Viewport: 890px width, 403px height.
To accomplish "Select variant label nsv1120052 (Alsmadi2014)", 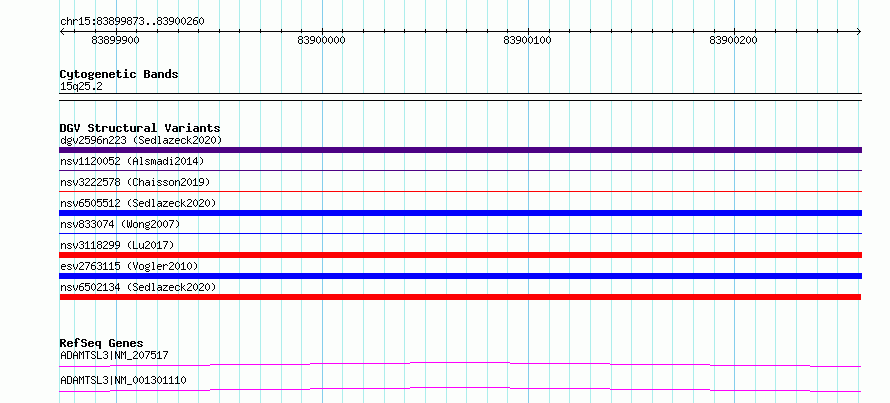I will (x=132, y=161).
